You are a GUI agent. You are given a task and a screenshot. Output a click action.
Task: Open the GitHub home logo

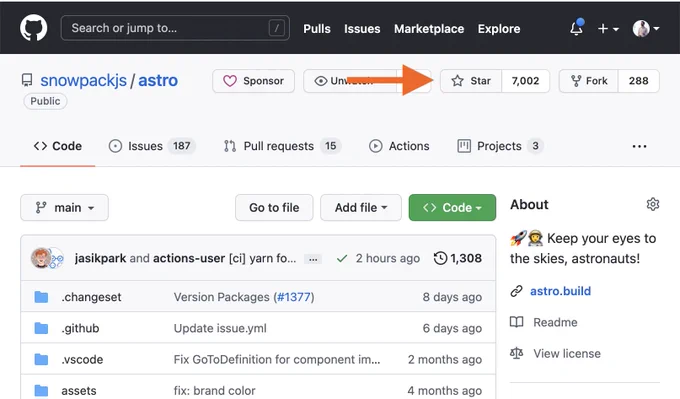click(33, 28)
